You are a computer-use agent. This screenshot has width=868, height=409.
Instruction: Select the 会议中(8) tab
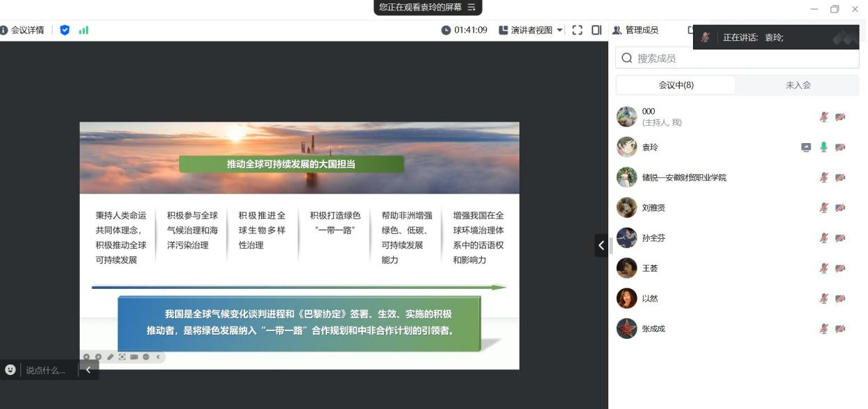676,85
